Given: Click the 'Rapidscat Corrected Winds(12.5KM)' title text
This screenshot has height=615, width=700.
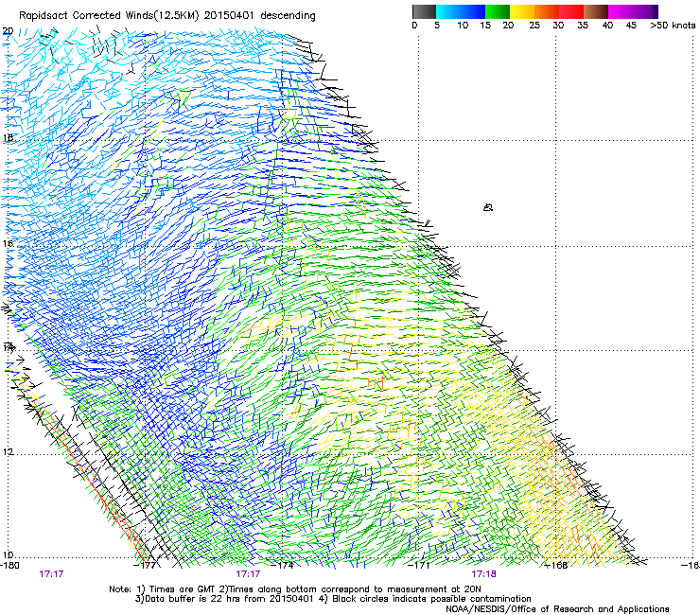Looking at the screenshot, I should click(x=109, y=16).
